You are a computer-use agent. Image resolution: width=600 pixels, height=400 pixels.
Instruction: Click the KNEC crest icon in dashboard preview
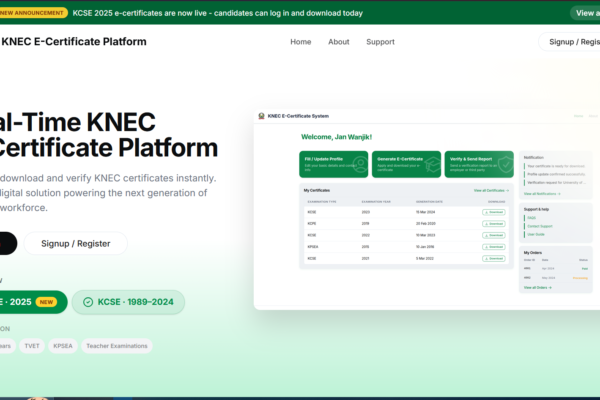tap(261, 116)
